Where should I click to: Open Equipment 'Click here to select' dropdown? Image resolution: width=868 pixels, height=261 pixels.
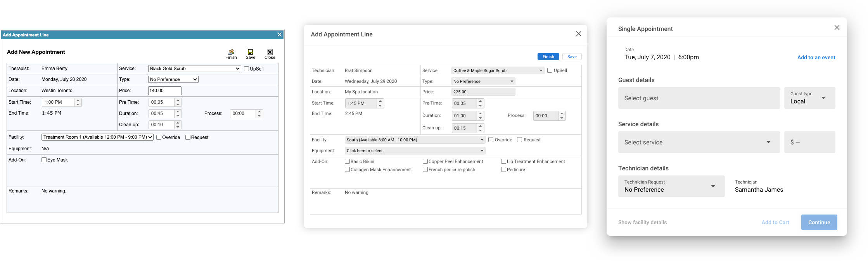click(x=415, y=151)
